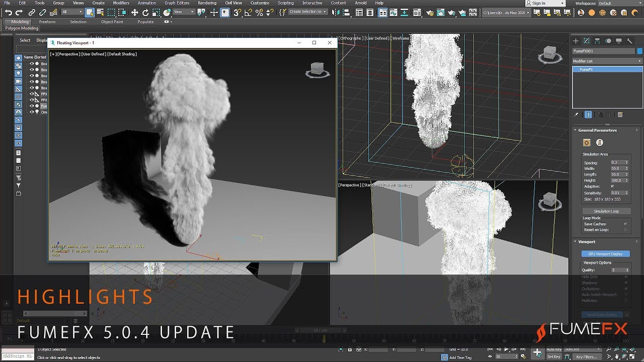Toggle Auto Switch Viewport checkbox
This screenshot has height=362, width=644.
626,295
